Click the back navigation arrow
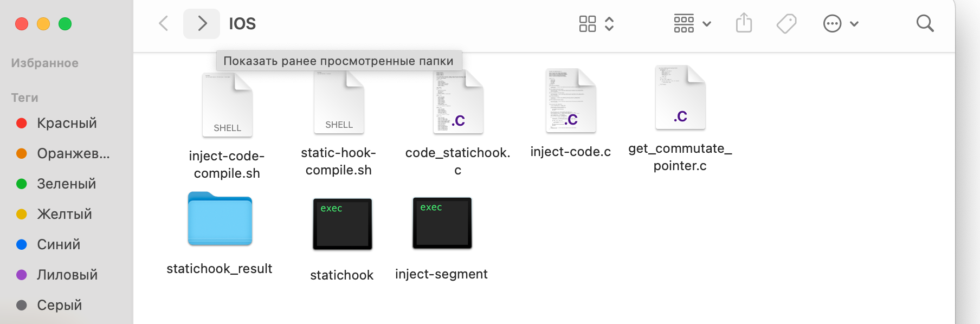Viewport: 980px width, 324px height. (164, 24)
